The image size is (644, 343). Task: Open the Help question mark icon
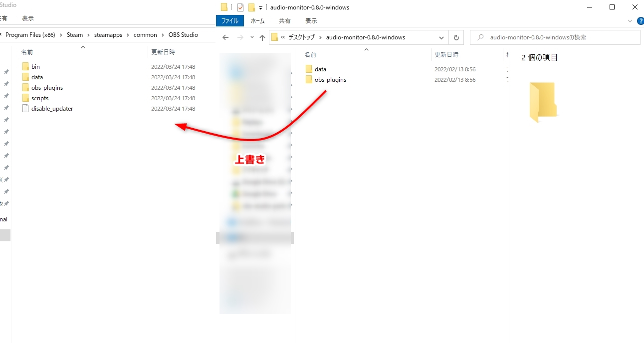pos(640,21)
